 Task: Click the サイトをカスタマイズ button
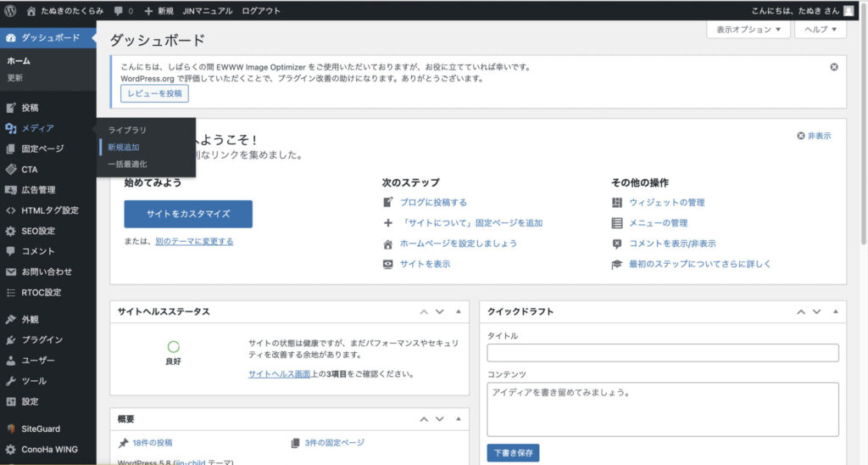pos(188,214)
